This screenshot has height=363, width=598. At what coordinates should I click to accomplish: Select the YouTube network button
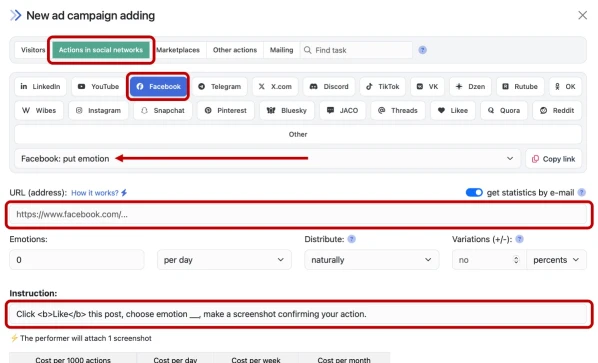[x=98, y=87]
